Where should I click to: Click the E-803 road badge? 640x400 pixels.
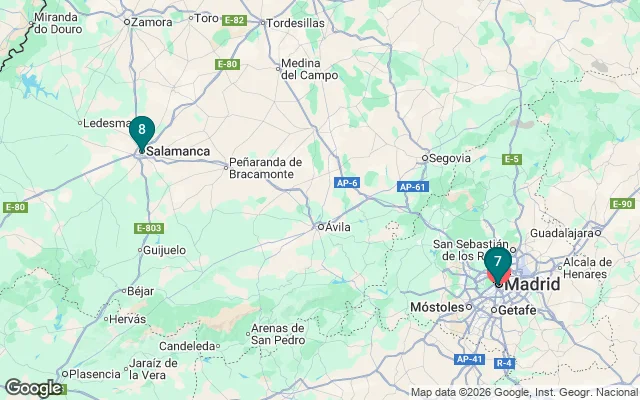(149, 228)
